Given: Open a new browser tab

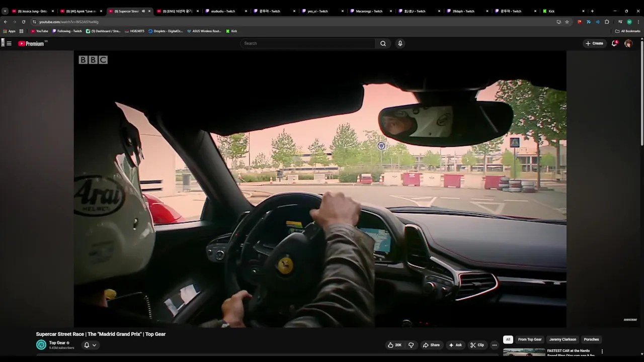Looking at the screenshot, I should pyautogui.click(x=592, y=11).
